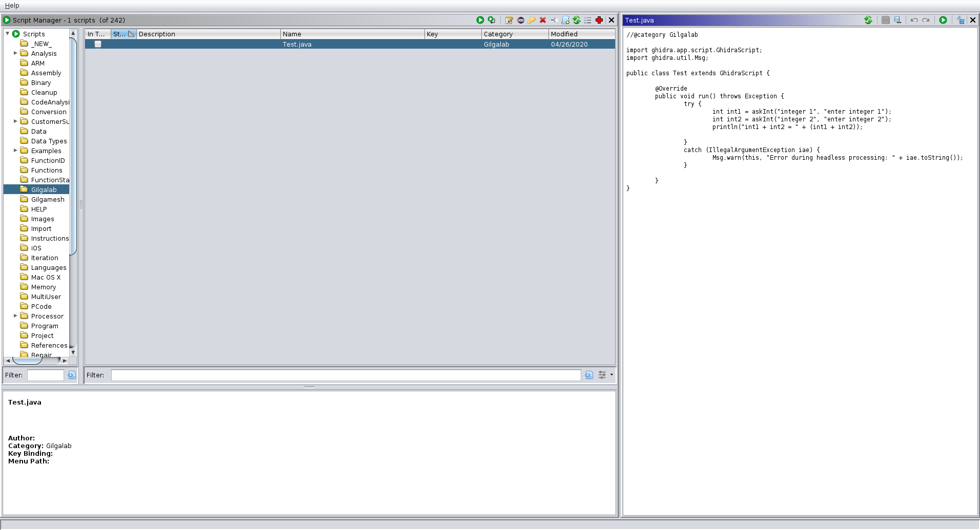Select the iOS folder
Image resolution: width=980 pixels, height=530 pixels.
[36, 248]
